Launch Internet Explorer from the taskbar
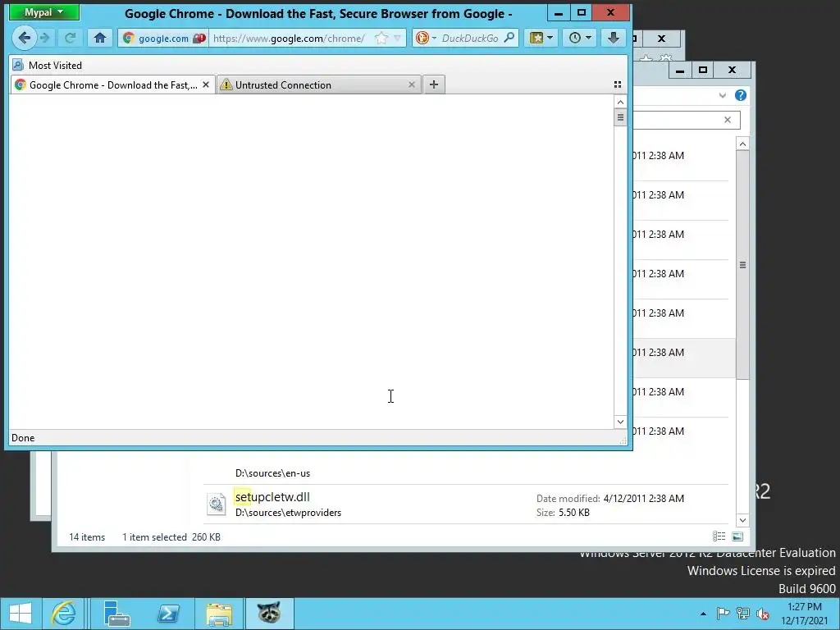Screen dimensions: 840x630 (x=63, y=614)
